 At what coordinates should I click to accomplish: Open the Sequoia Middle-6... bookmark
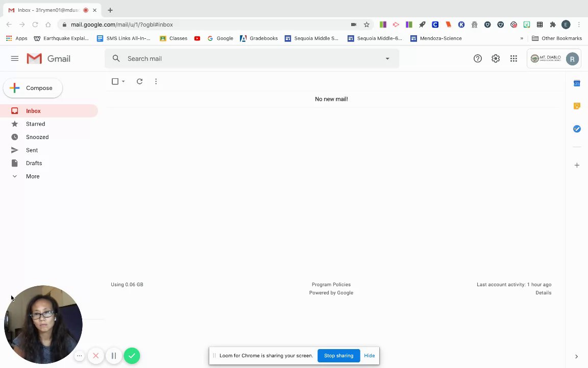click(x=375, y=38)
